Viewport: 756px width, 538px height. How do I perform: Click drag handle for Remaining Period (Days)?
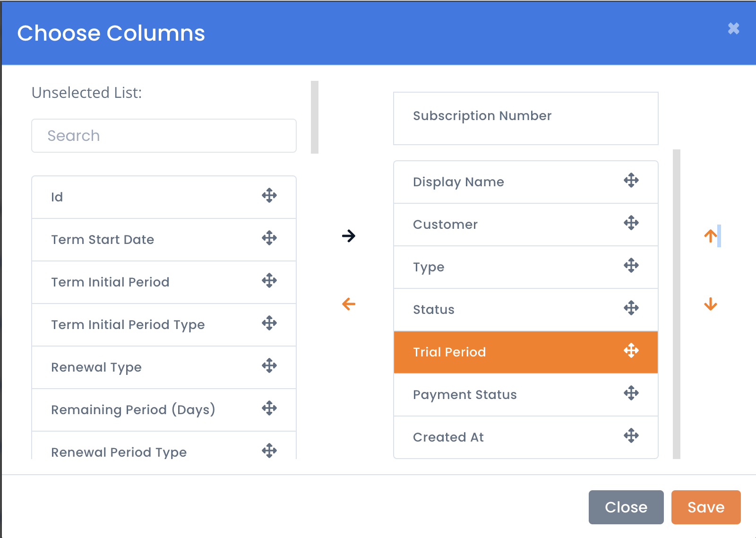tap(269, 408)
